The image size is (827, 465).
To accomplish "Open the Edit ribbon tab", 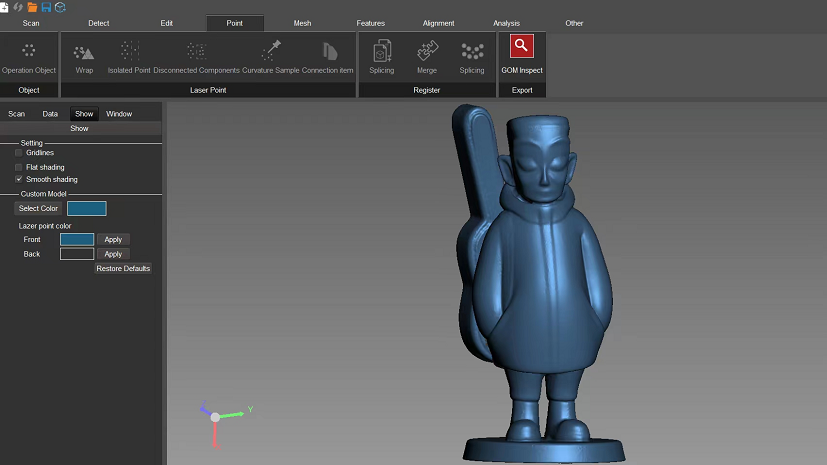I will click(167, 23).
